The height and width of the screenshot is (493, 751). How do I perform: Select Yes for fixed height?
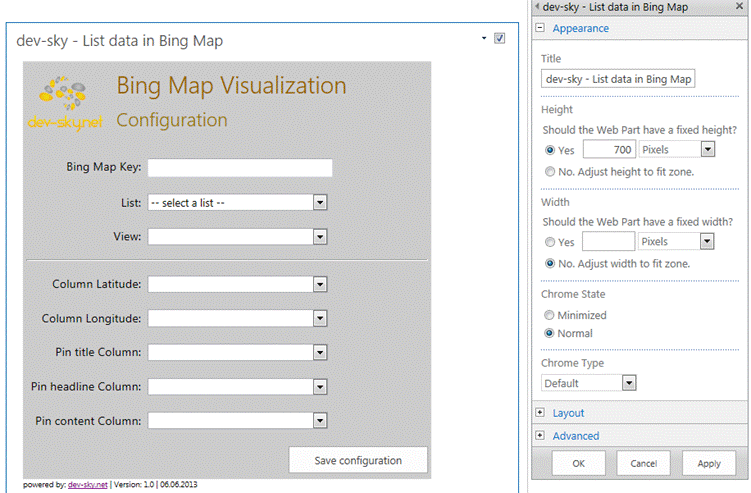tap(550, 150)
